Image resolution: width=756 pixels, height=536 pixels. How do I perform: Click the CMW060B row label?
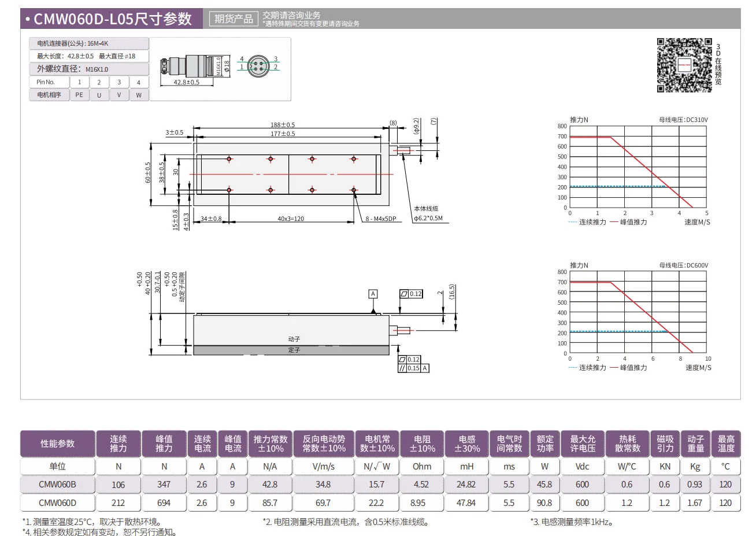click(x=58, y=485)
